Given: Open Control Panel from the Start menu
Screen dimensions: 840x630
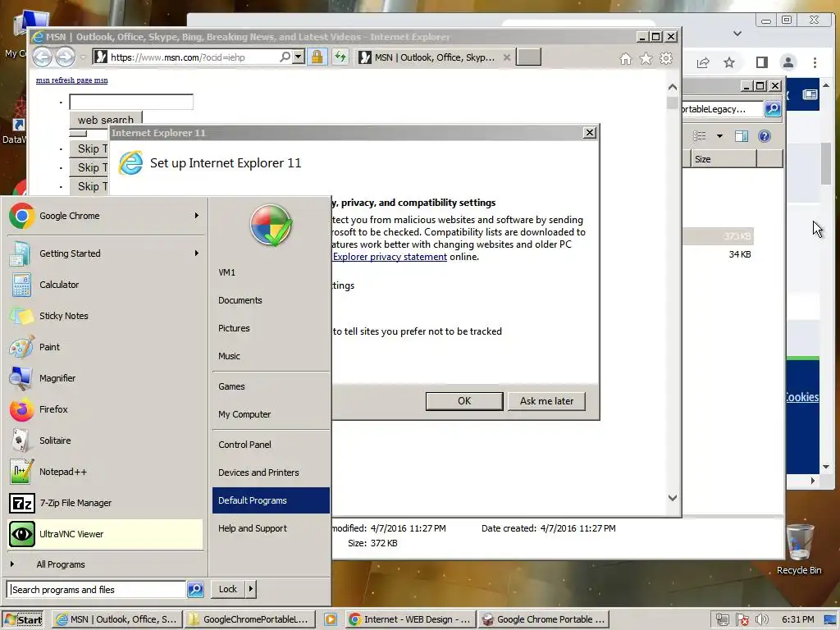Looking at the screenshot, I should 271,445.
